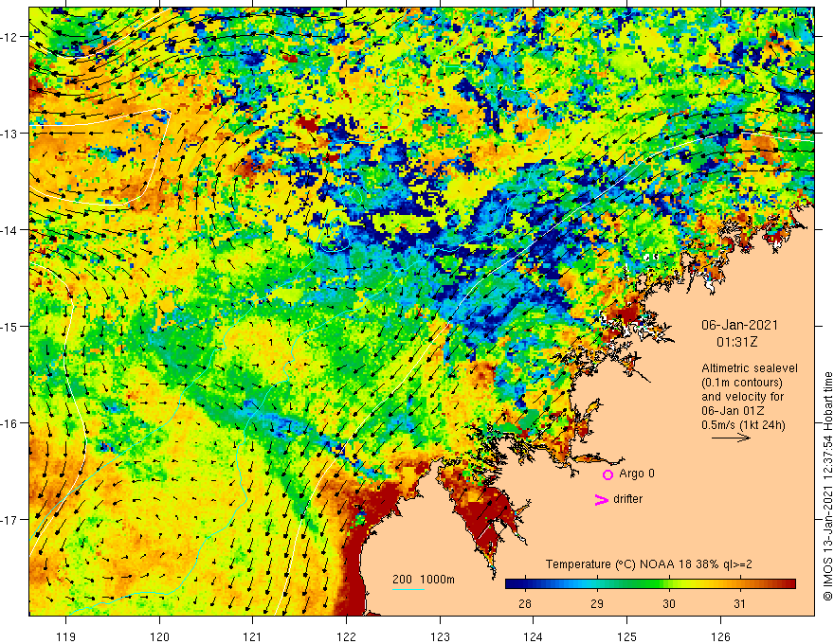Click the "and velocity for" text line
The image size is (834, 644).
click(742, 397)
